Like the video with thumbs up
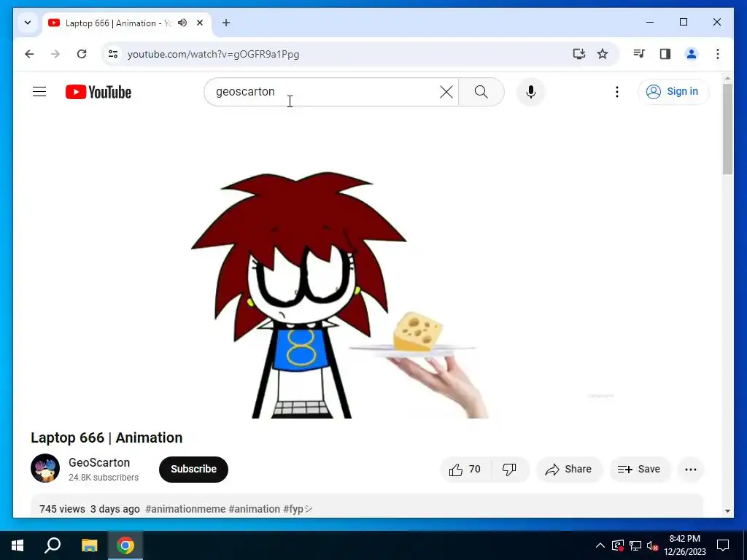The width and height of the screenshot is (747, 560). pos(465,470)
